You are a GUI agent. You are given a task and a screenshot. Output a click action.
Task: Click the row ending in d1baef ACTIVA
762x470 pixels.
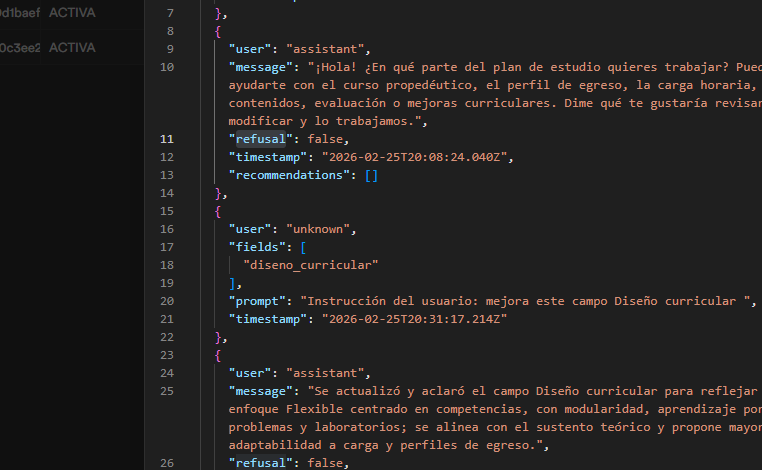point(50,13)
